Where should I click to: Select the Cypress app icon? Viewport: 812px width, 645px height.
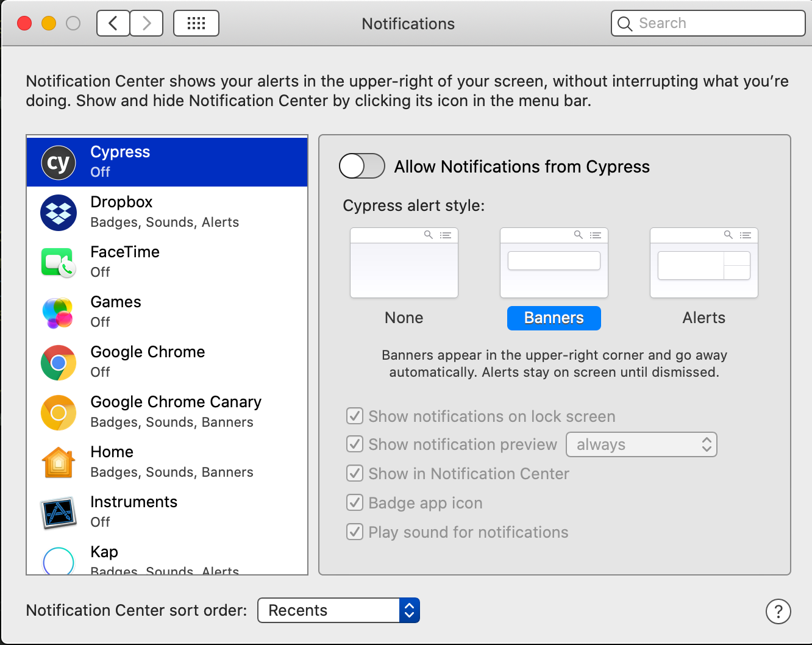pos(59,163)
